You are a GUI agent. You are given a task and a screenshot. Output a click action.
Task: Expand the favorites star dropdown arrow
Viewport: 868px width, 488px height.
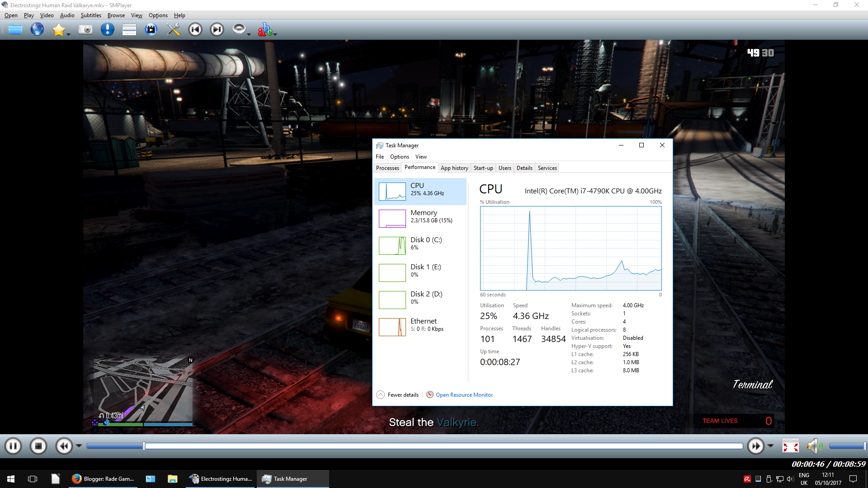click(69, 34)
